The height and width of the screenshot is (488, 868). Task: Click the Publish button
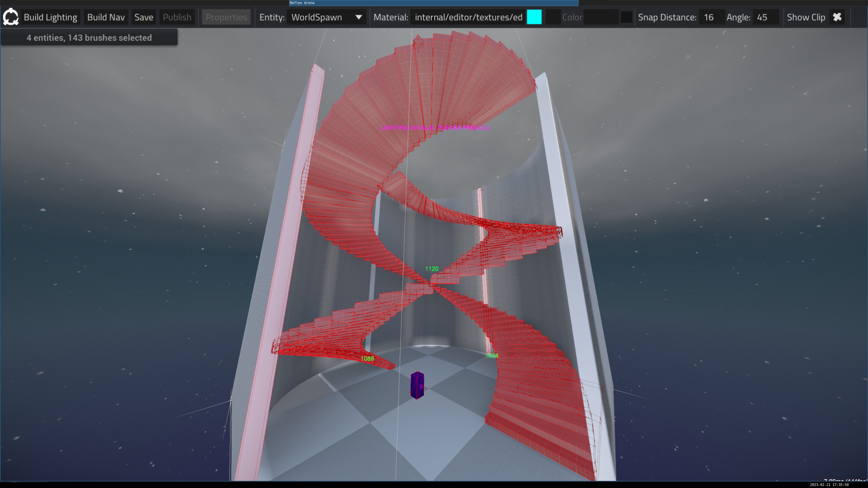click(x=177, y=17)
